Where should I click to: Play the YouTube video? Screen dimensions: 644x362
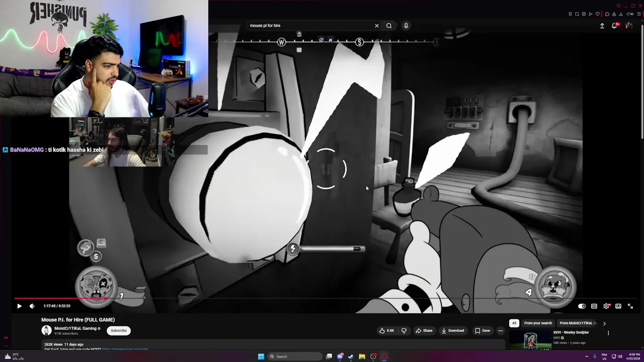click(19, 306)
